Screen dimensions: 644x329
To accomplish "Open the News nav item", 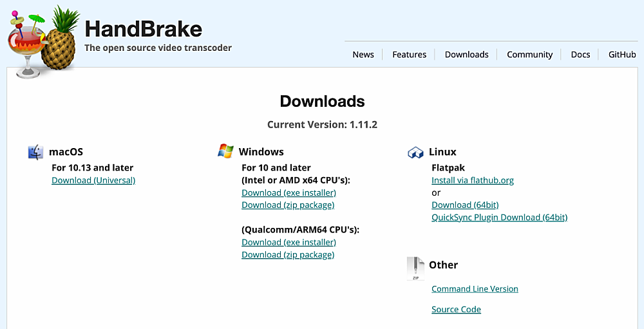I will click(363, 55).
